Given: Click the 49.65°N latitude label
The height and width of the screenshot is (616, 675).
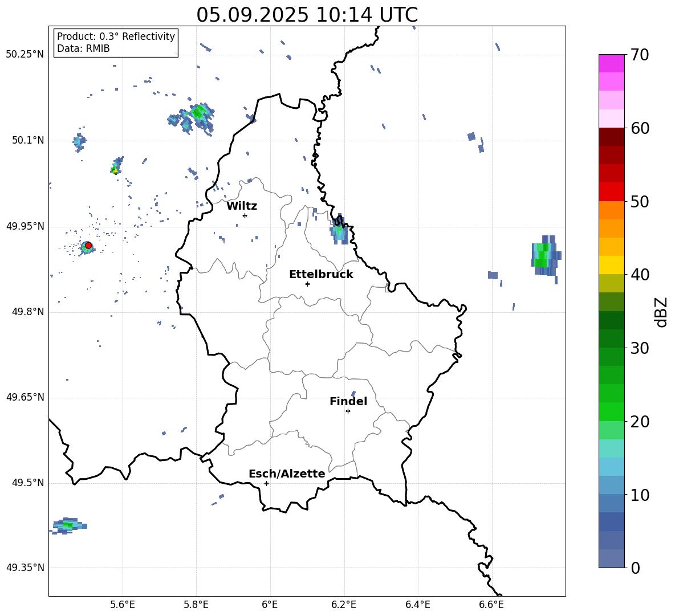Looking at the screenshot, I should (25, 397).
